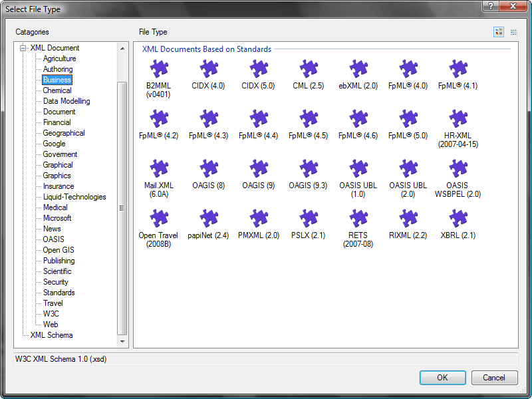
Task: Click the categories scrollbar thumb
Action: pyautogui.click(x=122, y=208)
